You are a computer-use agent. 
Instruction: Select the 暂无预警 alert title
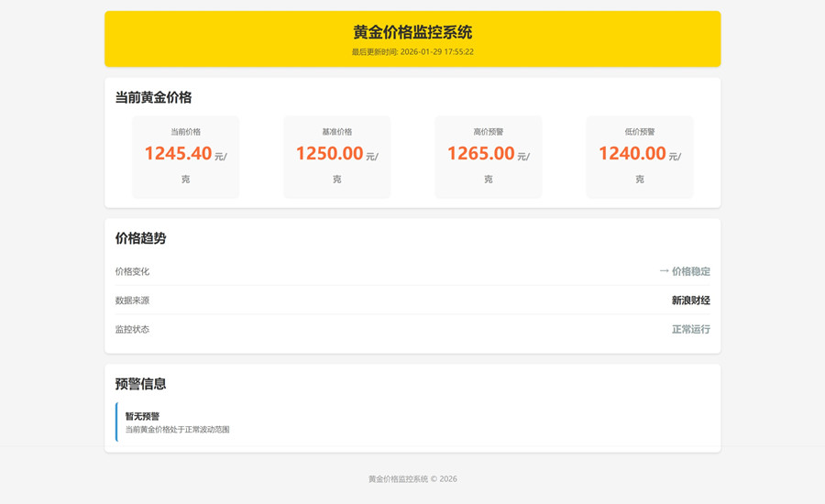(x=142, y=416)
